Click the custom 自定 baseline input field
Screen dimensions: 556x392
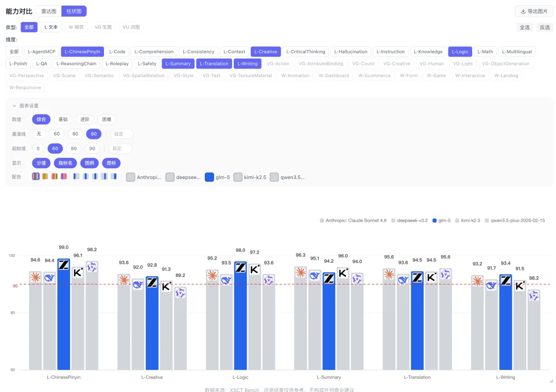pos(122,134)
